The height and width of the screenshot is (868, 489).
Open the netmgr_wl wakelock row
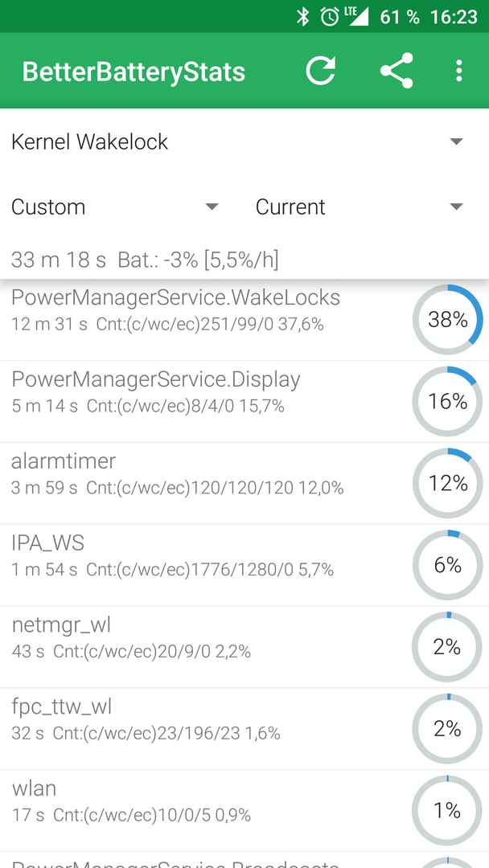(x=244, y=647)
